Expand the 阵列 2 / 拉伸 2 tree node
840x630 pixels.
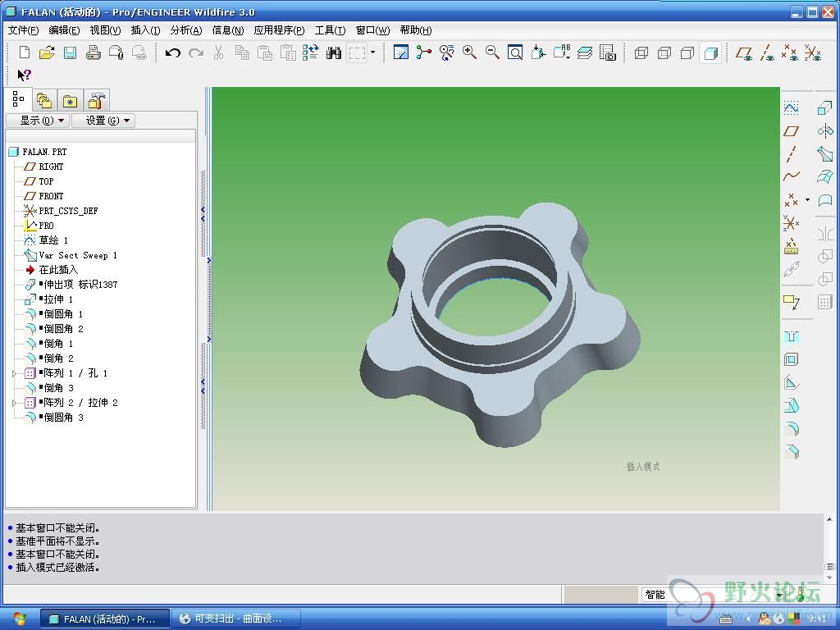(x=14, y=403)
